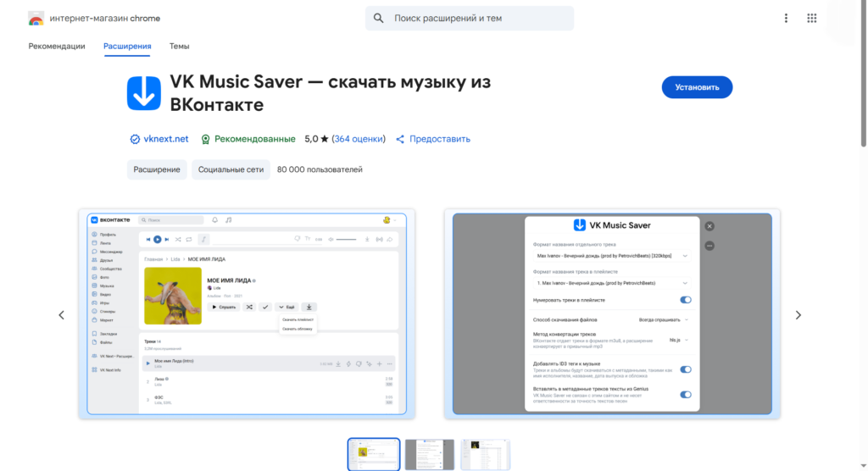Select the second screenshot thumbnail
The width and height of the screenshot is (868, 471).
pos(430,454)
